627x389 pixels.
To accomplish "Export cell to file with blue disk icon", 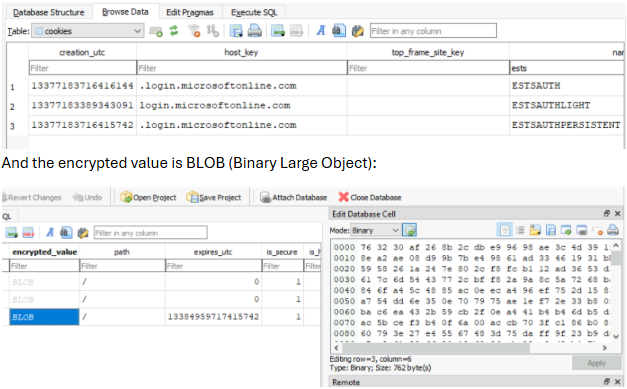I will (x=551, y=230).
